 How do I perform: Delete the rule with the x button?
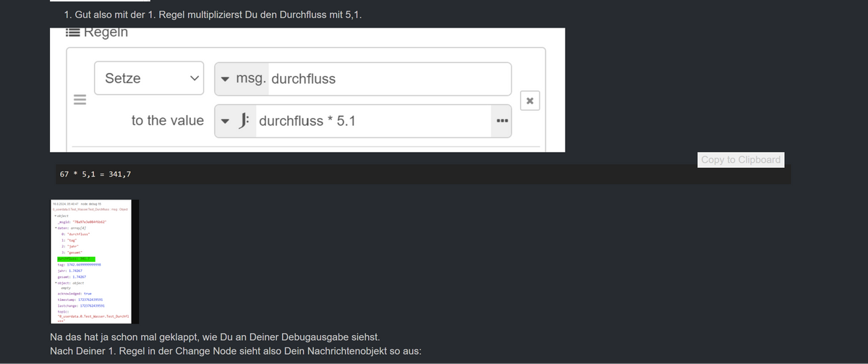click(529, 101)
